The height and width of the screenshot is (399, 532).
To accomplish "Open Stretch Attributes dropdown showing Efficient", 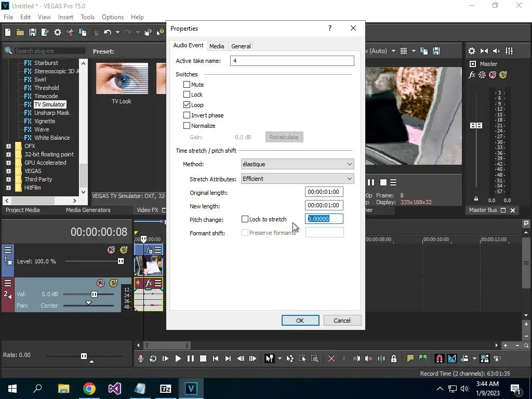I will tap(298, 179).
